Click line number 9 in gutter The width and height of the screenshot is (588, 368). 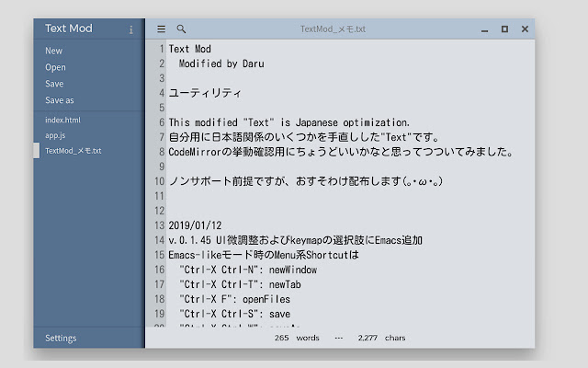[162, 167]
